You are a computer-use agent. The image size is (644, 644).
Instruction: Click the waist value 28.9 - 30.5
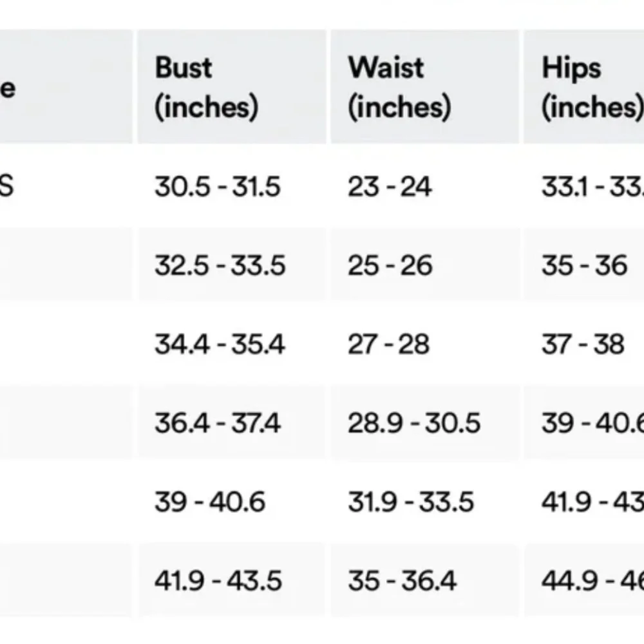(x=414, y=424)
